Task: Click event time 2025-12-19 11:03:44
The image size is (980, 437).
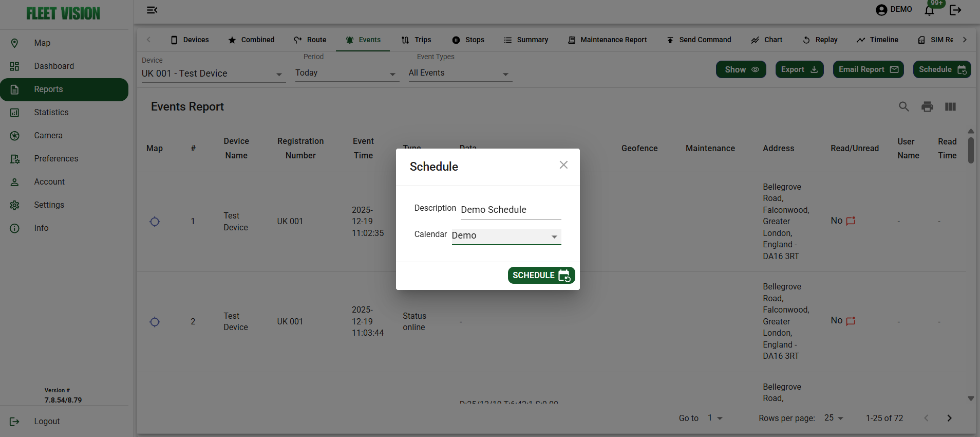Action: 368,321
